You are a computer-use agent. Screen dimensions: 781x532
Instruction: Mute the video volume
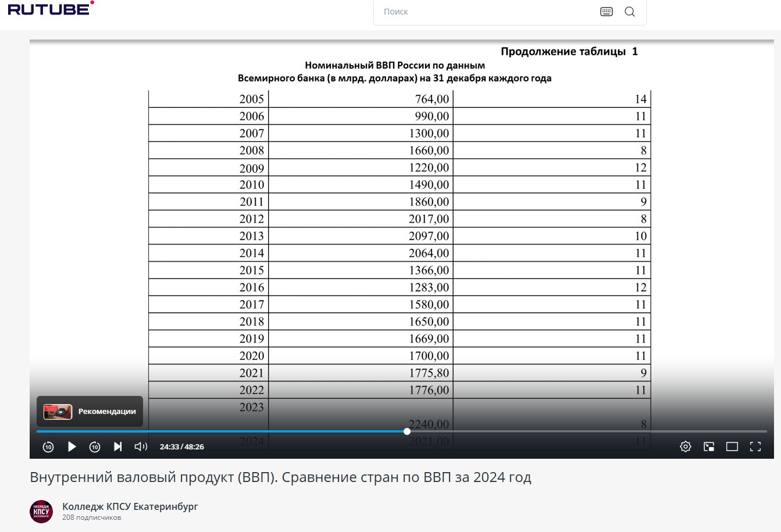pyautogui.click(x=141, y=447)
